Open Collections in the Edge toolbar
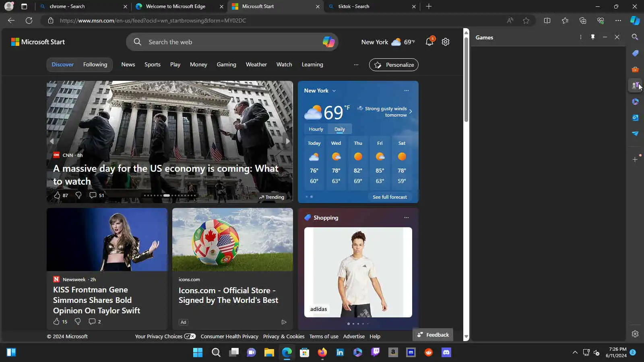 coord(583,21)
